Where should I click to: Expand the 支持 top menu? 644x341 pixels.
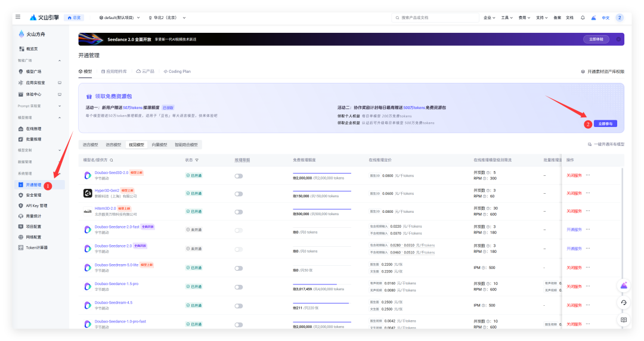pos(541,18)
